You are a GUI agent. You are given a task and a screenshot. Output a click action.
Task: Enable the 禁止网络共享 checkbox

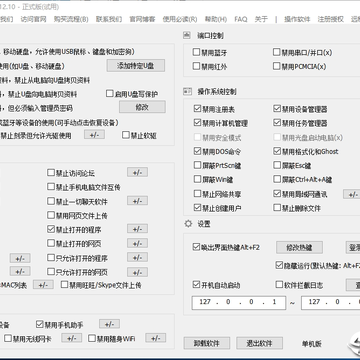197,193
